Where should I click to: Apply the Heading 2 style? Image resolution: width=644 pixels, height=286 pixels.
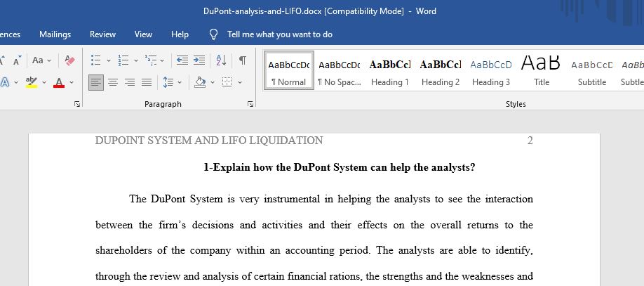click(441, 70)
